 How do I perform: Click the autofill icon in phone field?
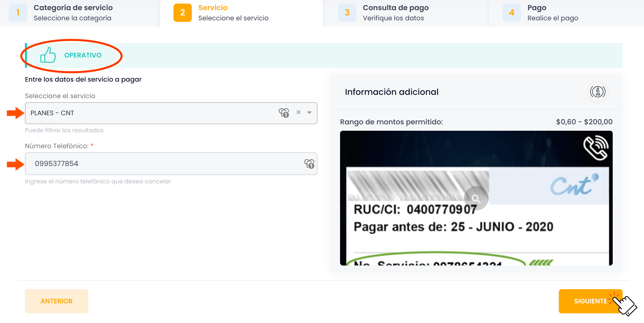click(x=309, y=164)
